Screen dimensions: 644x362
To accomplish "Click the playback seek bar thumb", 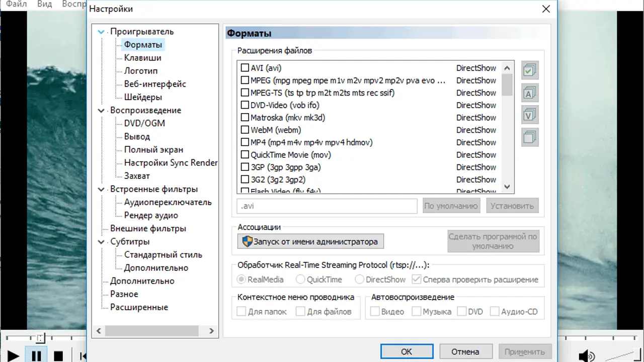I will pyautogui.click(x=41, y=338).
